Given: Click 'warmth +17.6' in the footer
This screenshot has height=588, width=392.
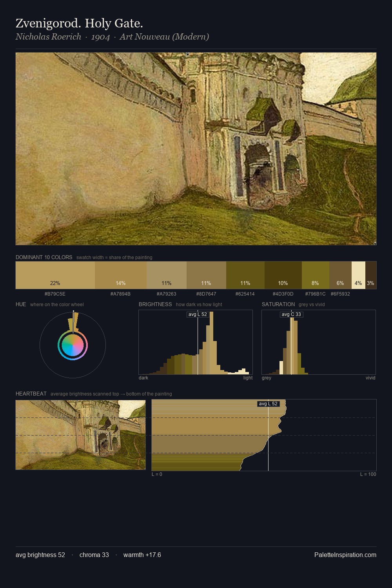Looking at the screenshot, I should pos(142,555).
